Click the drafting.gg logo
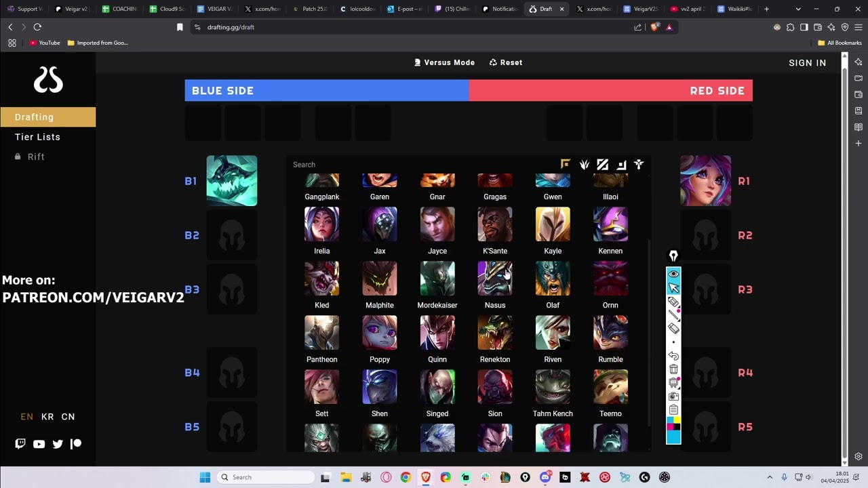Screen dimensions: 868x488 (48, 80)
